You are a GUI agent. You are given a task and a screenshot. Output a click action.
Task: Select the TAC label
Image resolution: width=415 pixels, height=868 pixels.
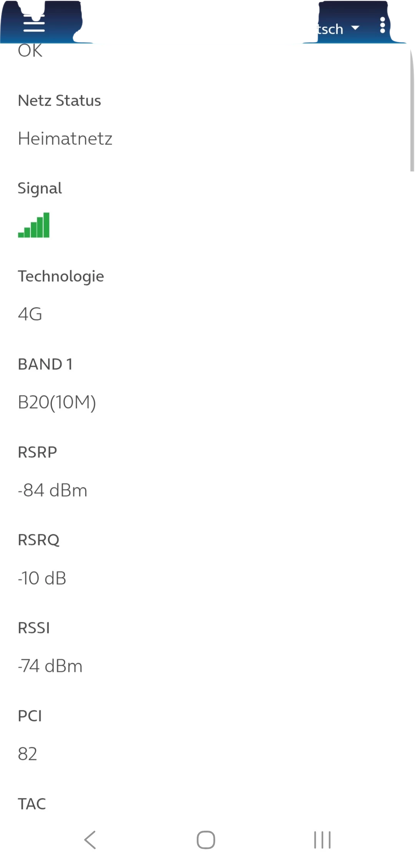click(x=32, y=804)
